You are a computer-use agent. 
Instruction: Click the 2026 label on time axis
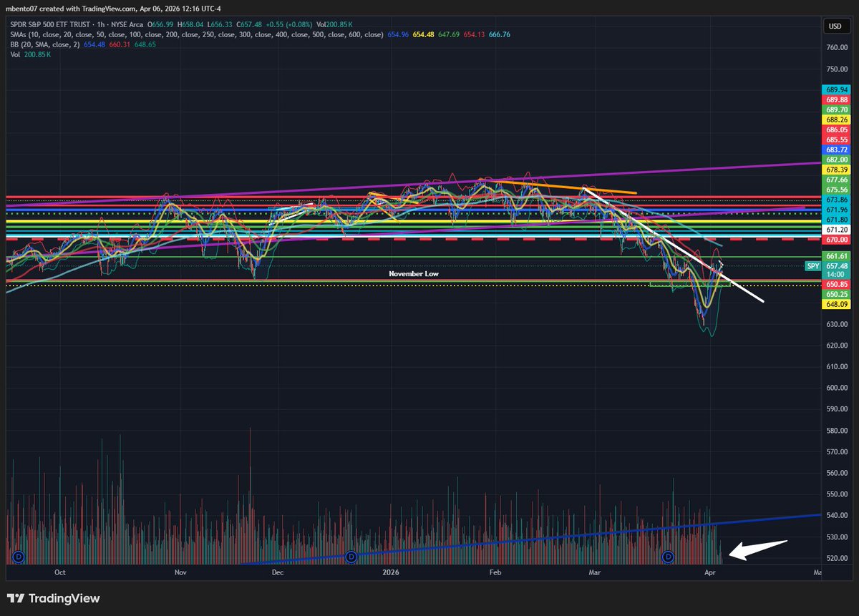391,572
